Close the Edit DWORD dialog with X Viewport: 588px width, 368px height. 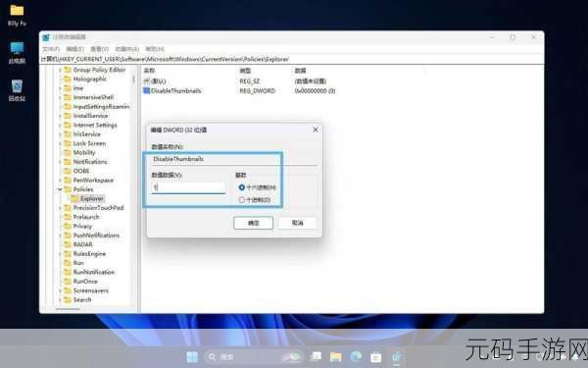pyautogui.click(x=316, y=130)
